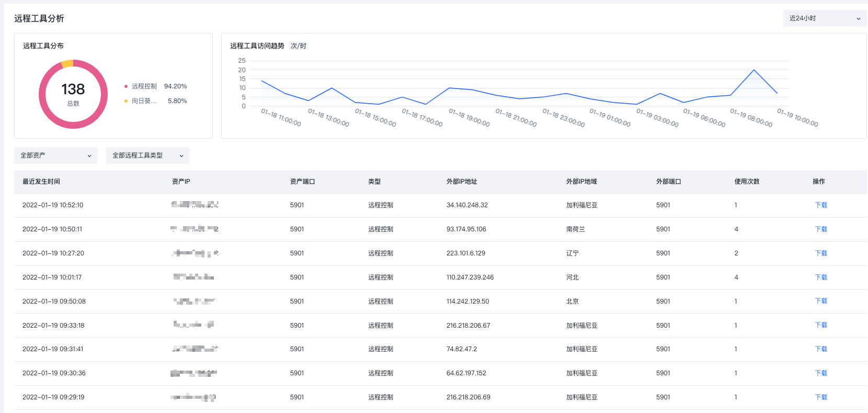Select the trend peak near 01-19 08:00
Screen dimensions: 868x413
(x=753, y=70)
